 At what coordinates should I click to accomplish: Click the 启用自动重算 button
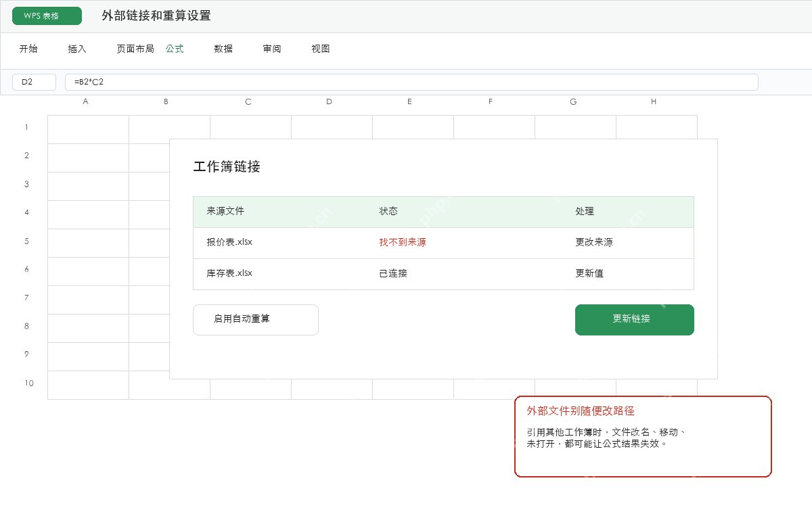(x=256, y=320)
